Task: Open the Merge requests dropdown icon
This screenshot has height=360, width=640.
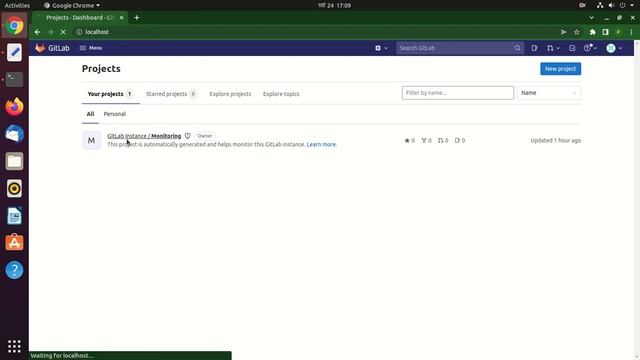Action: coord(553,48)
